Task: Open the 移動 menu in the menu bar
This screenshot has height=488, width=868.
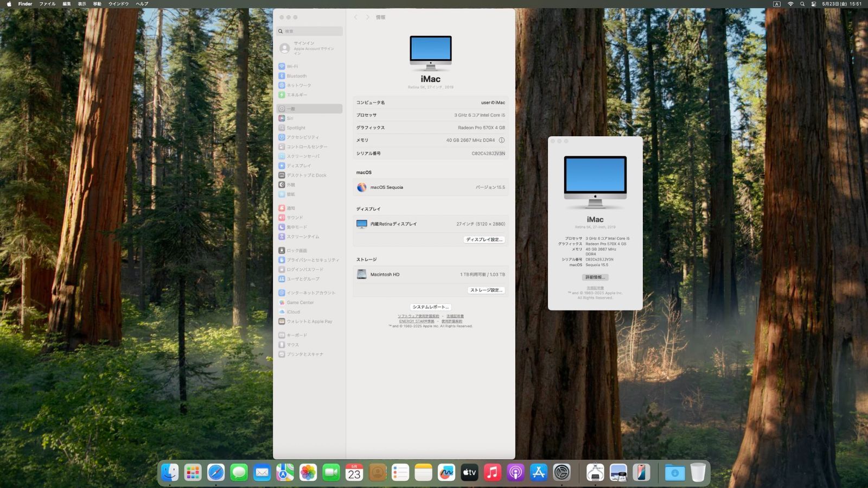Action: click(x=97, y=4)
